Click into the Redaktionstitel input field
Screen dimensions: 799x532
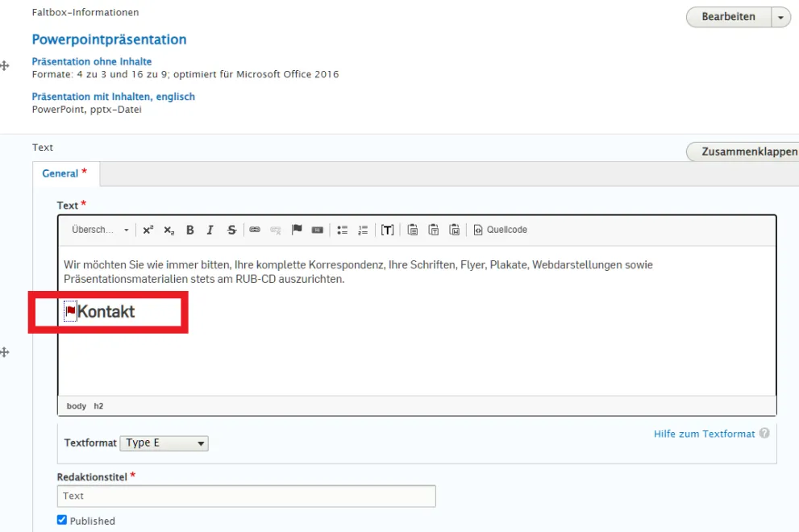[x=246, y=496]
